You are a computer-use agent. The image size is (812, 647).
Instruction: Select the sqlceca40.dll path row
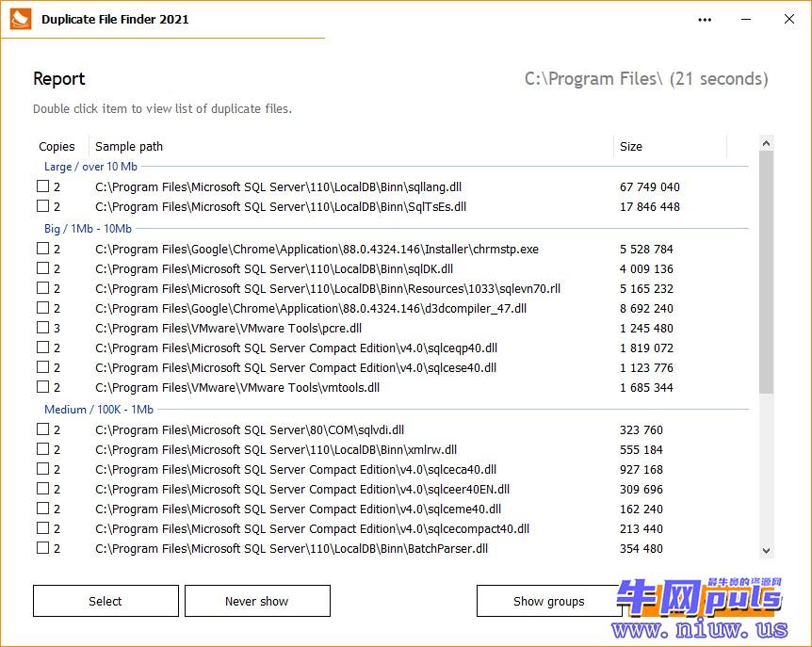tap(296, 469)
